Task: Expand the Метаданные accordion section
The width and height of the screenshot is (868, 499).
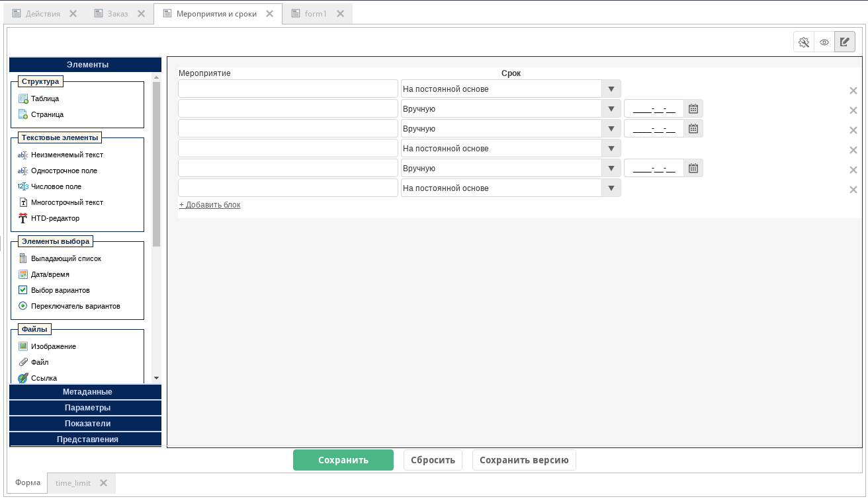Action: click(85, 392)
